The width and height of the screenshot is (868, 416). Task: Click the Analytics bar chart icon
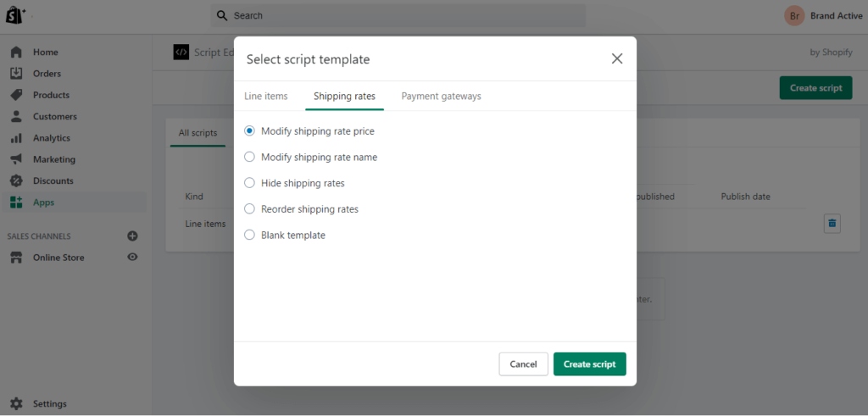point(16,138)
